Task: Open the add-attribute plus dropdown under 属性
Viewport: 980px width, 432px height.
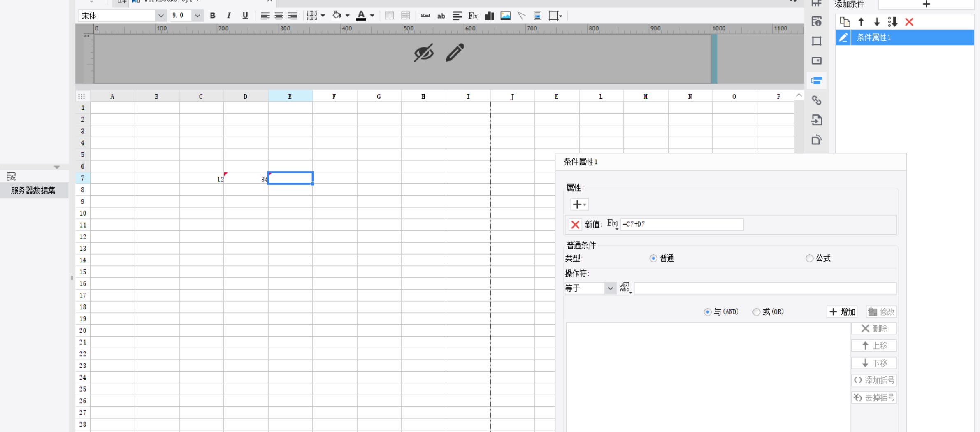Action: coord(579,204)
